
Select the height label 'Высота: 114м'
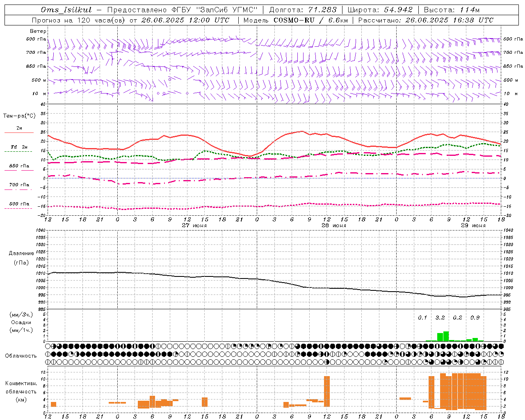click(452, 10)
